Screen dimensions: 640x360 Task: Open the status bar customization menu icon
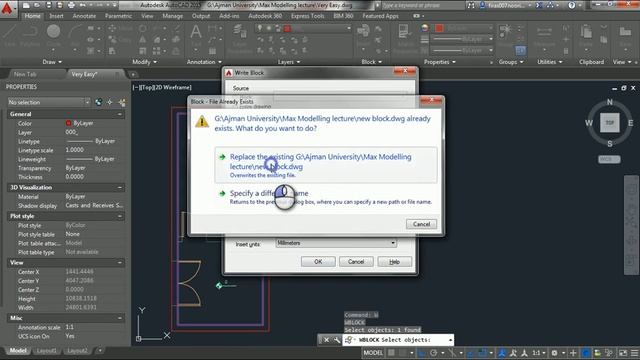coord(635,353)
